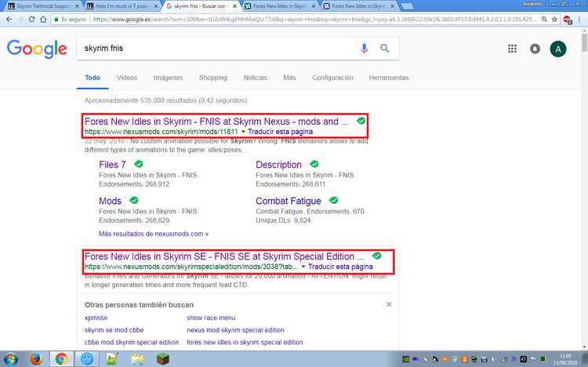
Task: Open Minecraft block icon in taskbar
Action: tap(163, 359)
